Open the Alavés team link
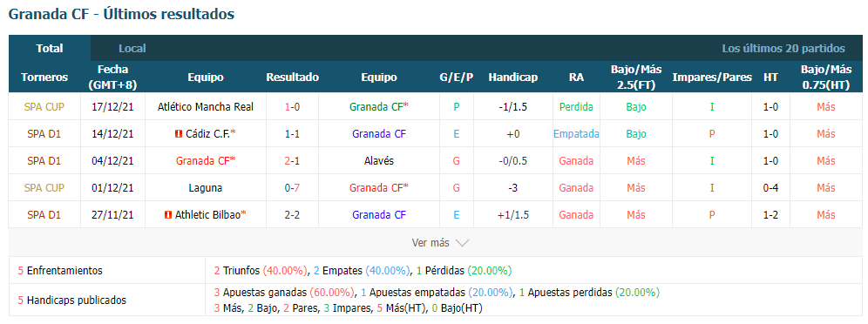This screenshot has height=324, width=868. (378, 161)
